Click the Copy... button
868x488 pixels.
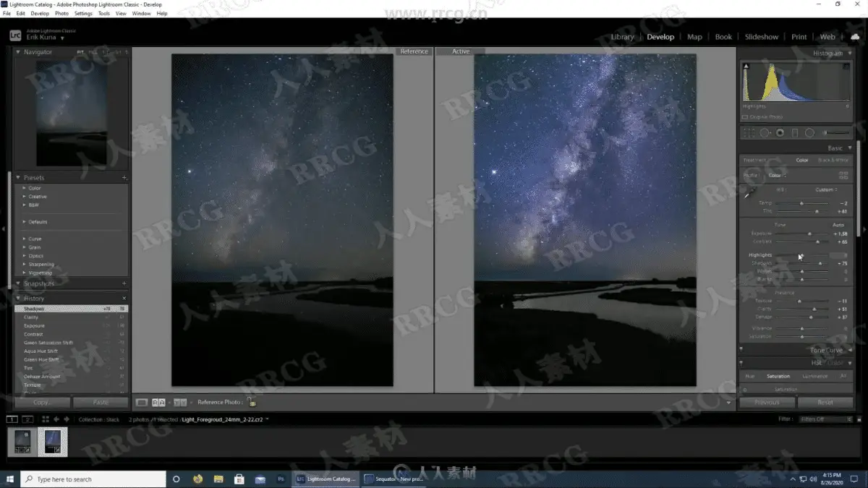(42, 402)
